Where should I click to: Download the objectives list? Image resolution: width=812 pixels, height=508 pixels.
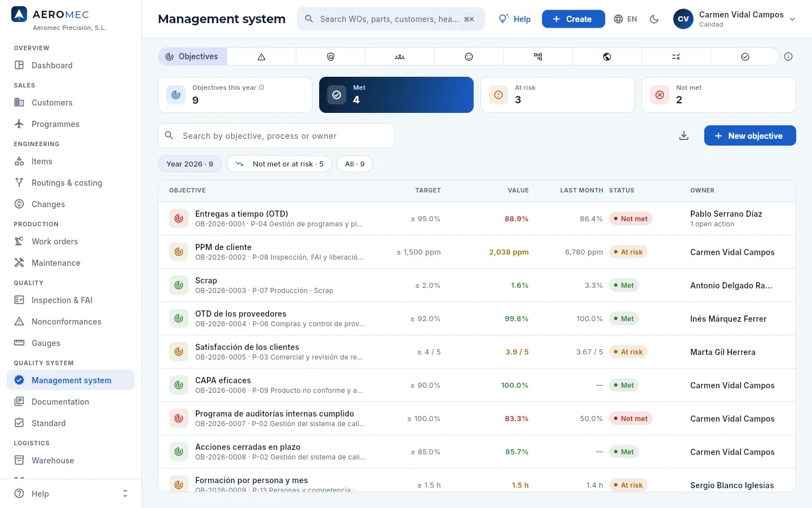pos(684,135)
